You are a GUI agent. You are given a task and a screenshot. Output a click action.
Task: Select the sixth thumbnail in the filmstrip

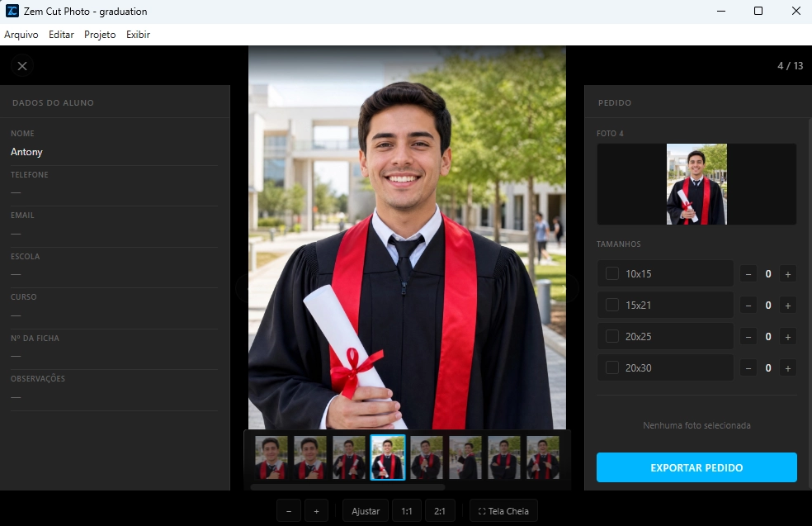pyautogui.click(x=465, y=457)
